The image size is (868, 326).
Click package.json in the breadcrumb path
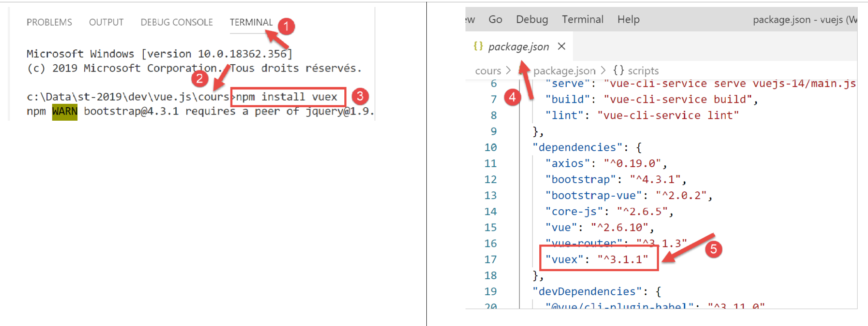pos(564,71)
